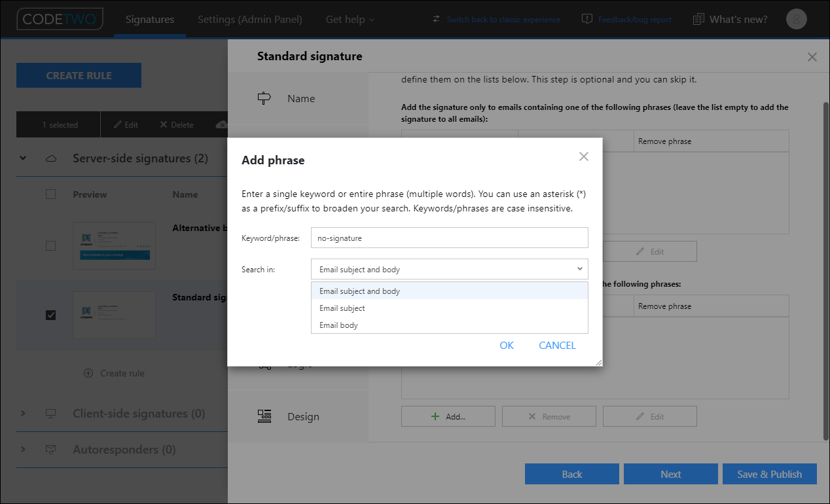Image resolution: width=830 pixels, height=504 pixels.
Task: Expand the Get help menu
Action: pyautogui.click(x=350, y=19)
